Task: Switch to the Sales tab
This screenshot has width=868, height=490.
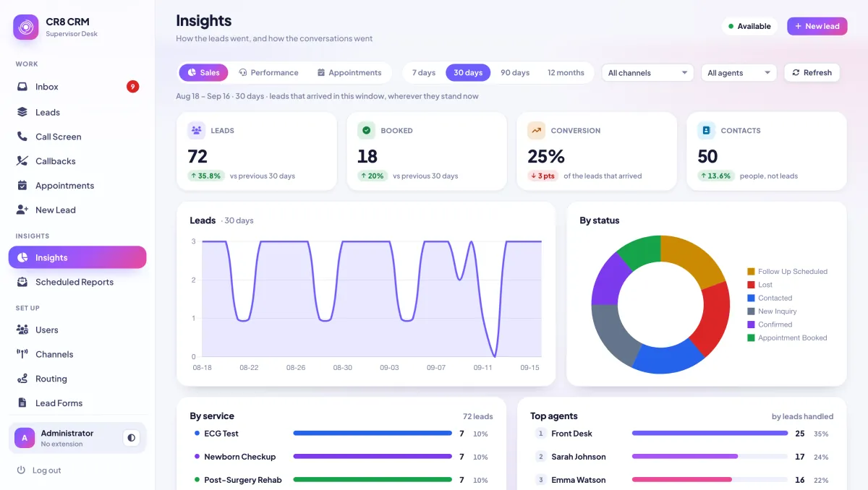Action: pyautogui.click(x=203, y=72)
